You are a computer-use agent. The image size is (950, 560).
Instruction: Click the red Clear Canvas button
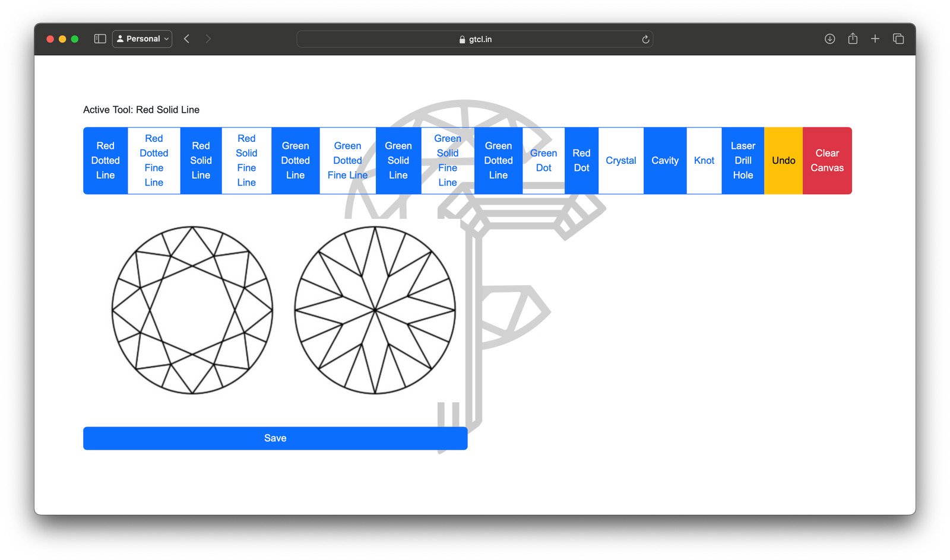click(827, 161)
